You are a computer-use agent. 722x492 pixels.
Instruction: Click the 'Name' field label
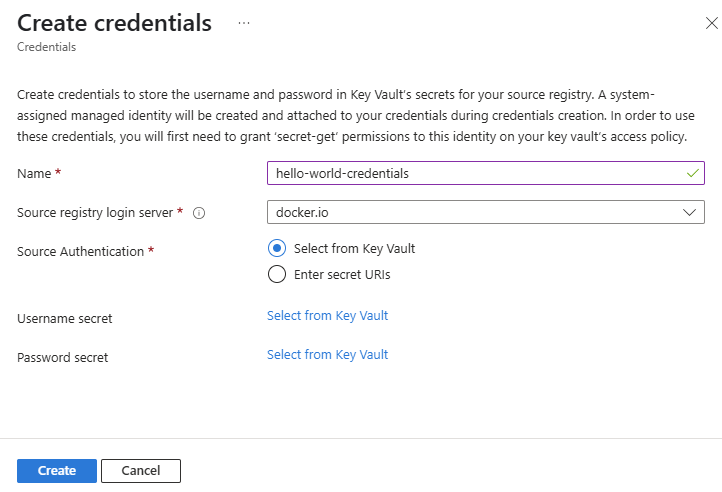tap(35, 174)
